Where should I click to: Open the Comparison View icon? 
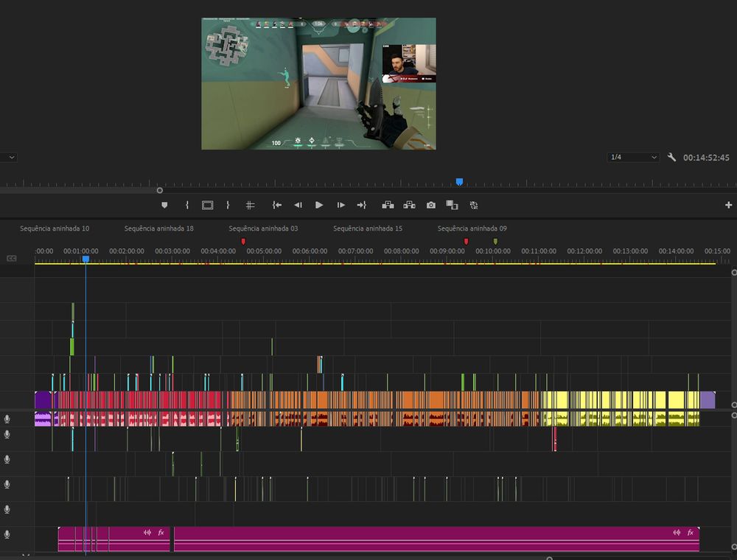point(453,206)
